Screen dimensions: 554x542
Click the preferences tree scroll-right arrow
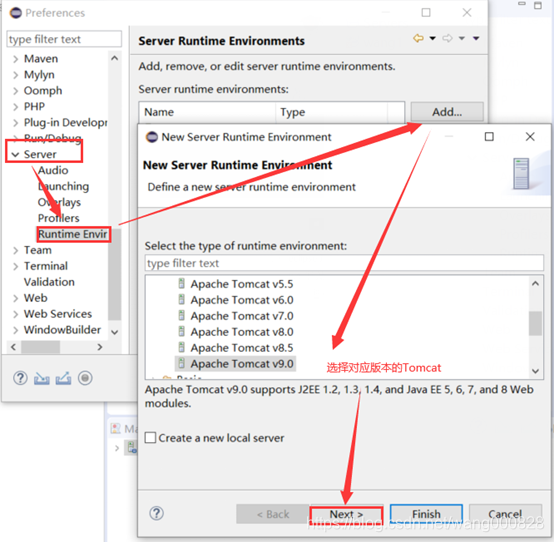click(100, 347)
